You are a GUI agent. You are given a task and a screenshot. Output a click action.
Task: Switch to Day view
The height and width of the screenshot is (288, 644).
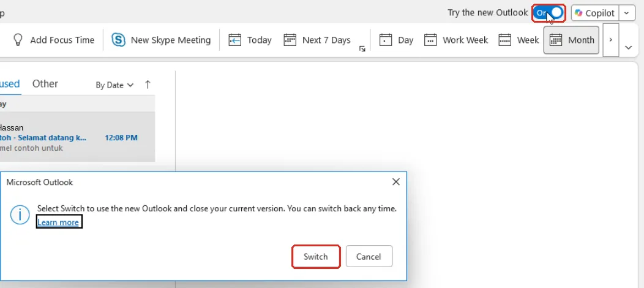coord(396,40)
